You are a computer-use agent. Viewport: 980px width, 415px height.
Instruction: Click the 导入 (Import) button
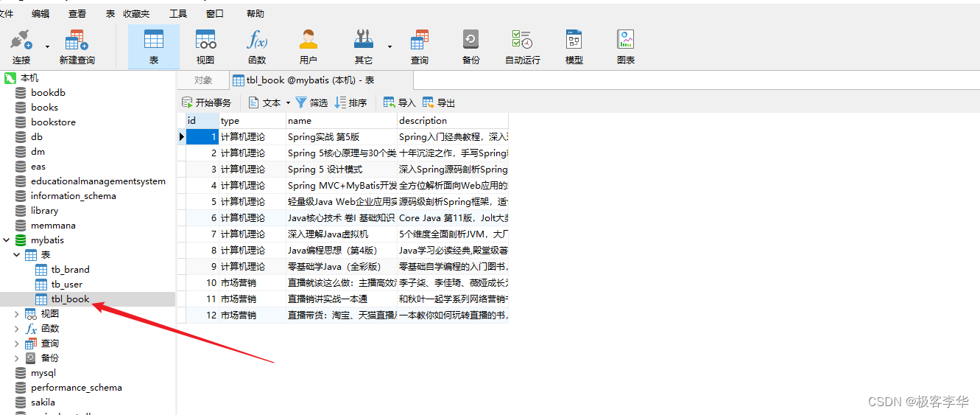[x=399, y=102]
